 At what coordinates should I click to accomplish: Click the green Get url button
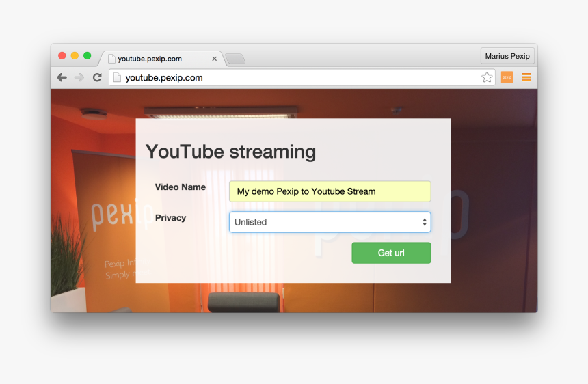click(391, 253)
